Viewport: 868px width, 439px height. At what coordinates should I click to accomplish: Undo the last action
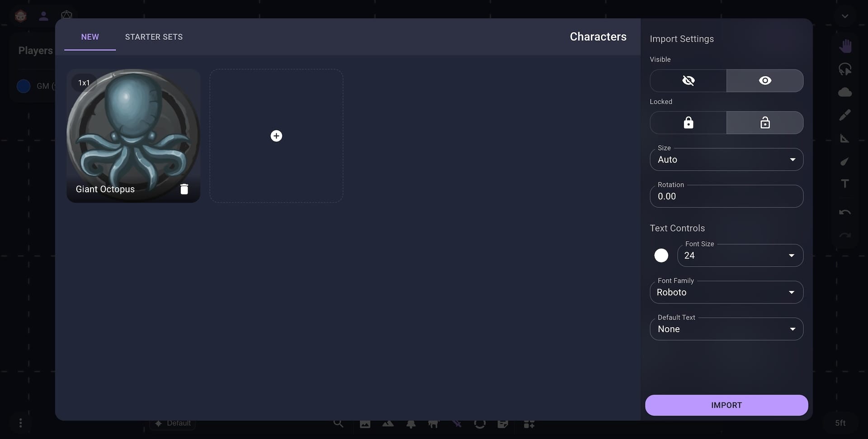click(844, 212)
